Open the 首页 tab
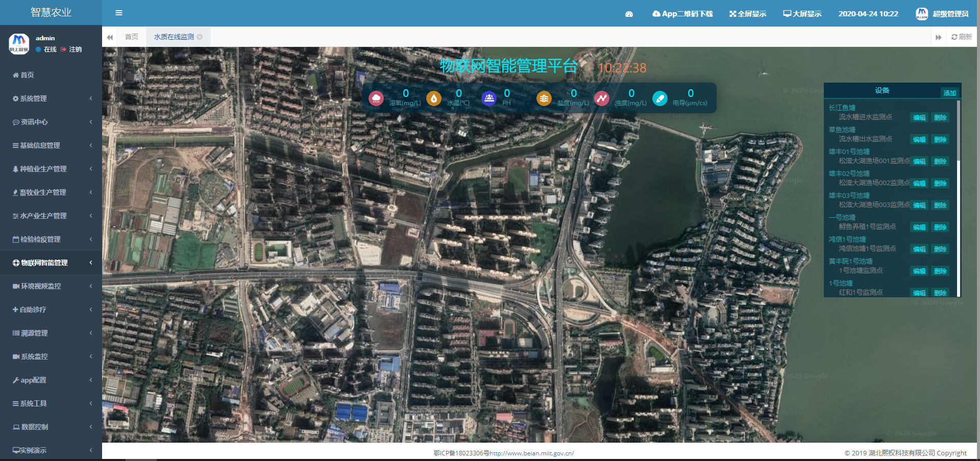This screenshot has height=461, width=980. coord(132,37)
